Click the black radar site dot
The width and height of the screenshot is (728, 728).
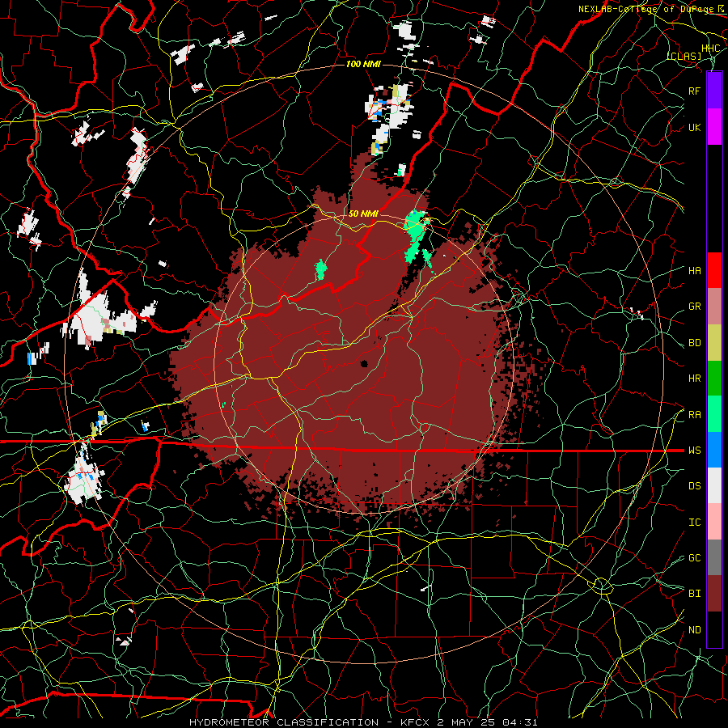(364, 363)
